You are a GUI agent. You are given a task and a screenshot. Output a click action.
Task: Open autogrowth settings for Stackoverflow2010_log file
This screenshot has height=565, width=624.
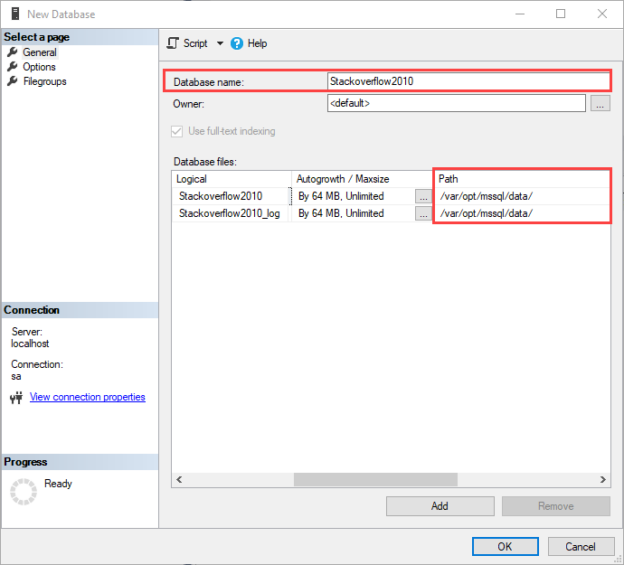click(x=423, y=213)
